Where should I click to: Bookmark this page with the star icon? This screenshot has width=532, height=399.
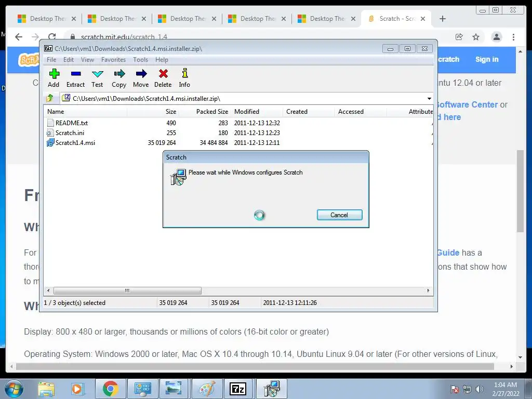click(x=476, y=37)
